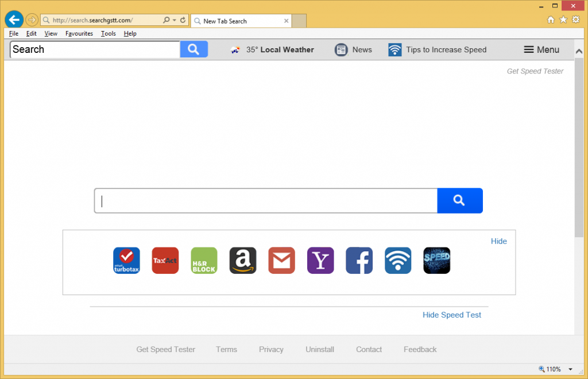Open the Facebook shortcut icon

tap(359, 260)
